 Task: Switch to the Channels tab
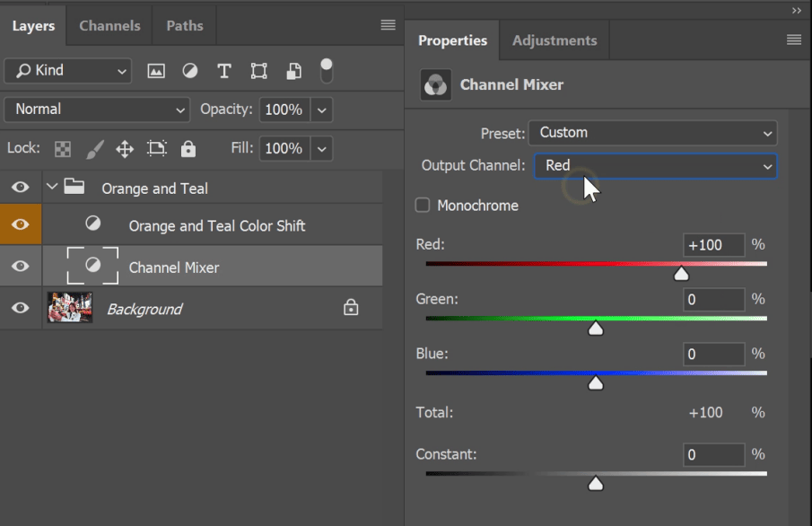click(x=109, y=26)
